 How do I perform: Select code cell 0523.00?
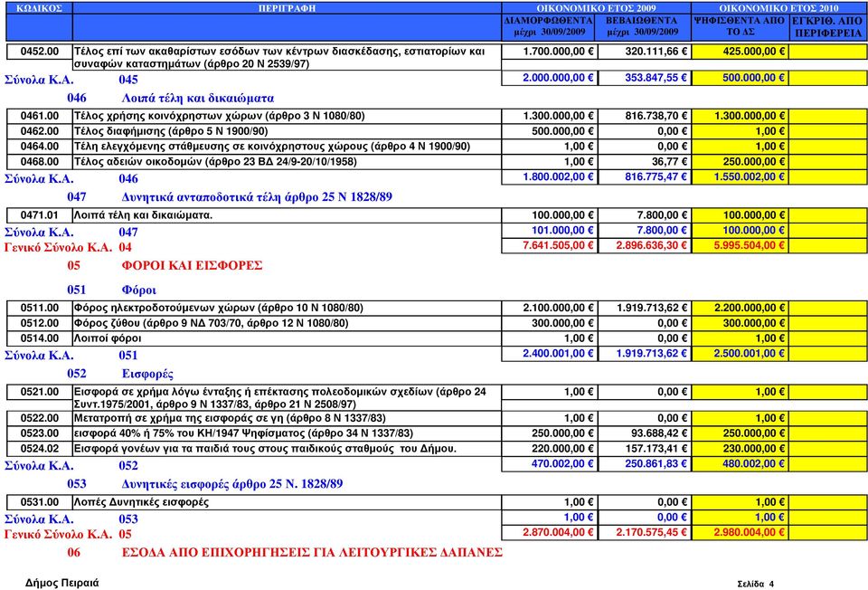point(39,433)
